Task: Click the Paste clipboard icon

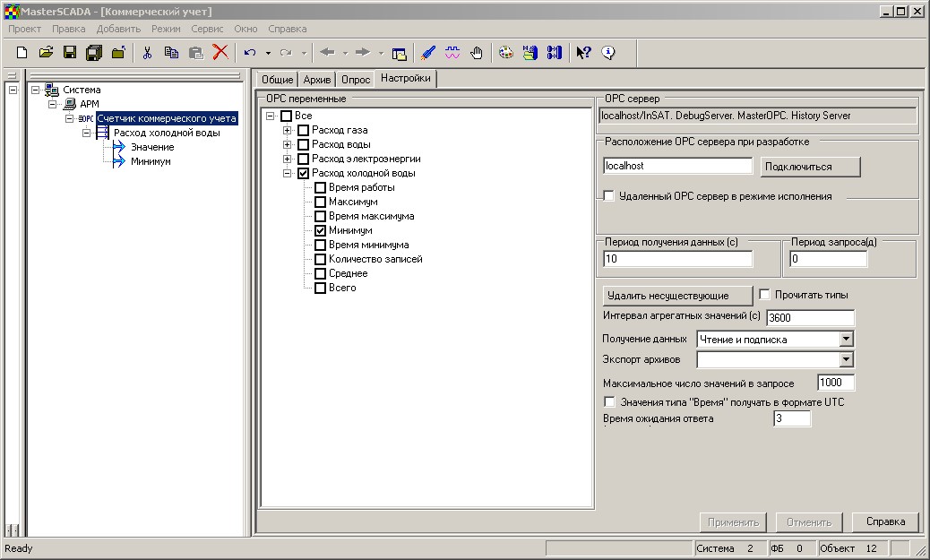Action: [195, 53]
